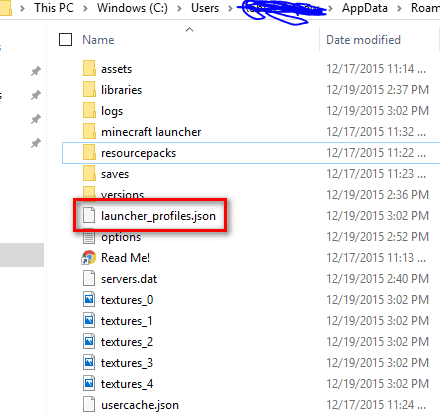This screenshot has width=440, height=417.
Task: Click the logs folder icon
Action: pyautogui.click(x=89, y=111)
